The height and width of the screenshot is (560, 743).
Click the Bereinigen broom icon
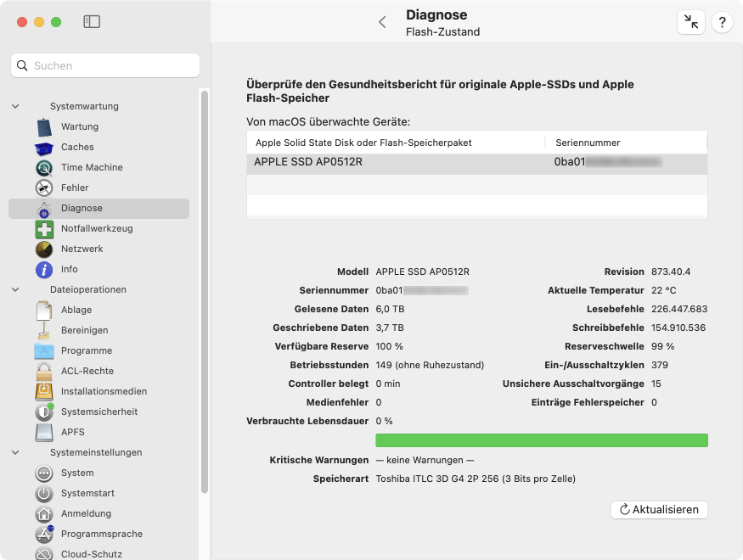pyautogui.click(x=44, y=330)
